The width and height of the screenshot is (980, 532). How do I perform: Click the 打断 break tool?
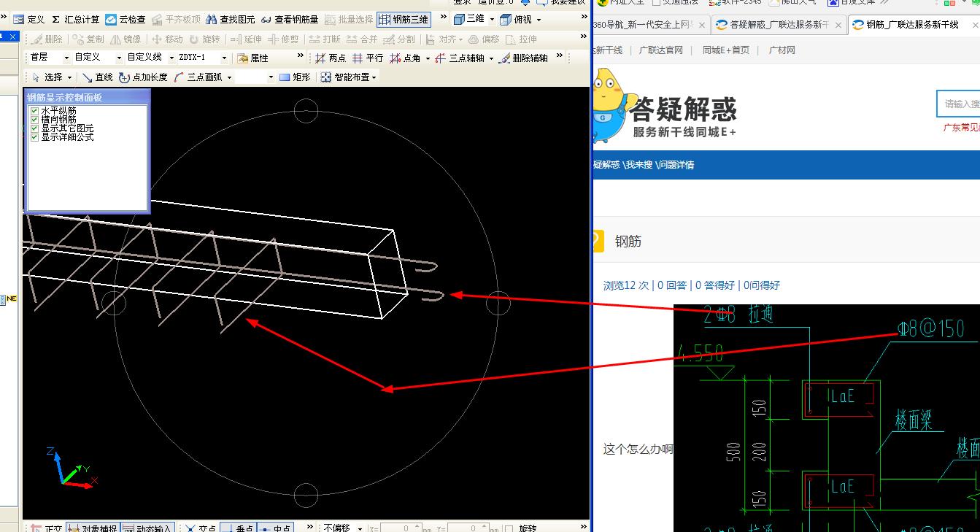point(325,39)
